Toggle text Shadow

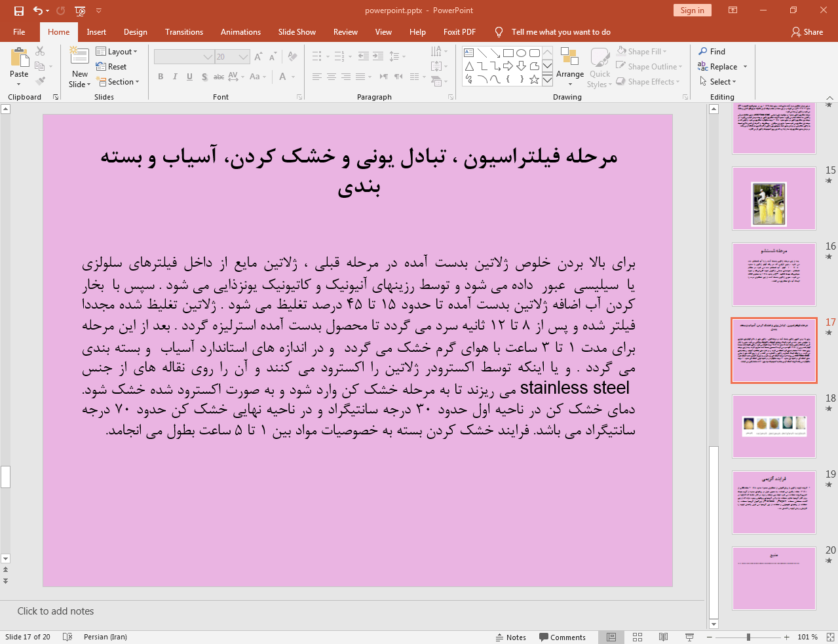[204, 77]
